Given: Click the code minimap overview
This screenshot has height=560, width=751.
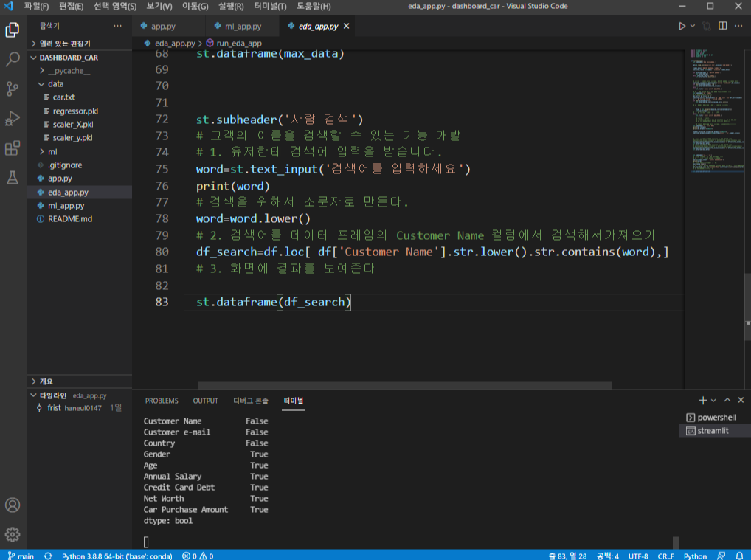Looking at the screenshot, I should [717, 110].
